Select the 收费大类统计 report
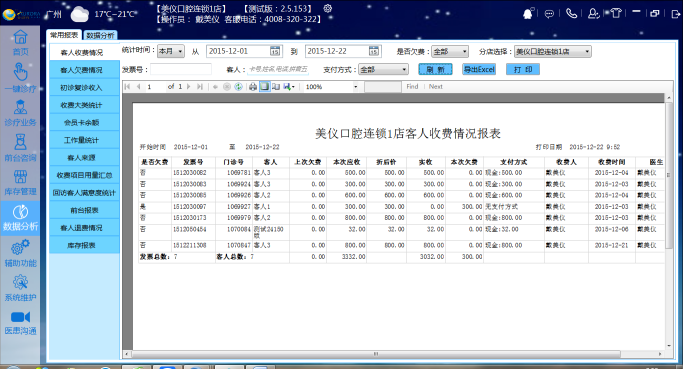The width and height of the screenshot is (683, 369). point(84,105)
